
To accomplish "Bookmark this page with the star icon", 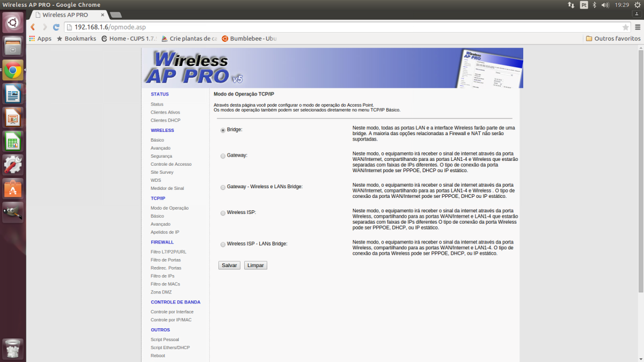I will (625, 27).
